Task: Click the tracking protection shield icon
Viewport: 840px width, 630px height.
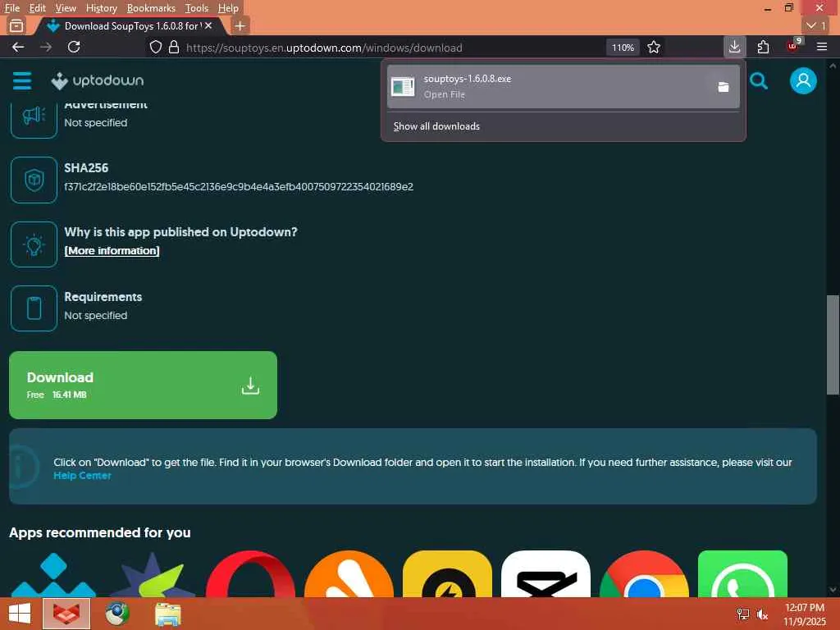Action: click(x=155, y=47)
